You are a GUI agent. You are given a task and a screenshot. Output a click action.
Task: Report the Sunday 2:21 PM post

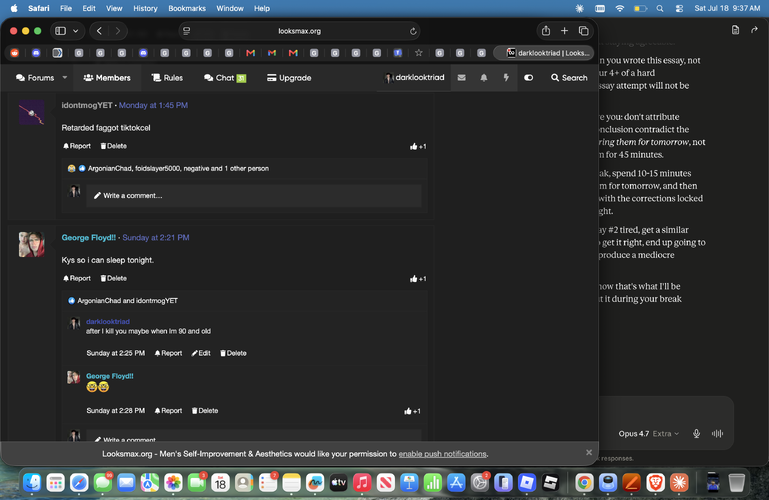tap(77, 278)
